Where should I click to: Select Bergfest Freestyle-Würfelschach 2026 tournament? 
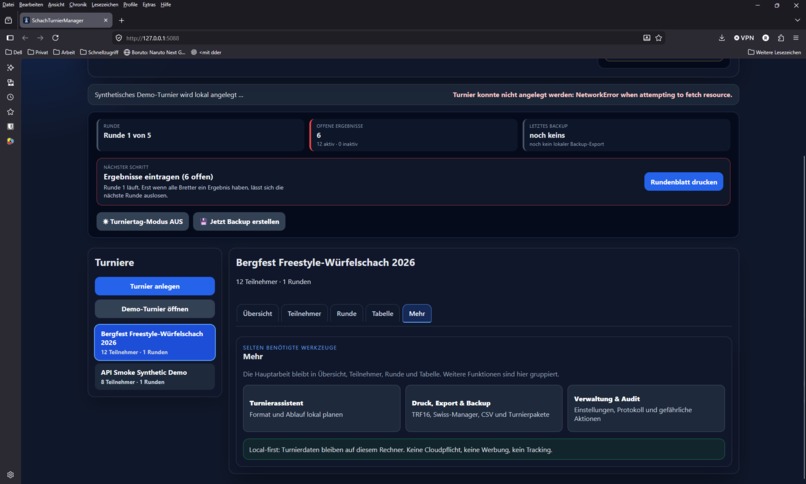click(x=155, y=342)
